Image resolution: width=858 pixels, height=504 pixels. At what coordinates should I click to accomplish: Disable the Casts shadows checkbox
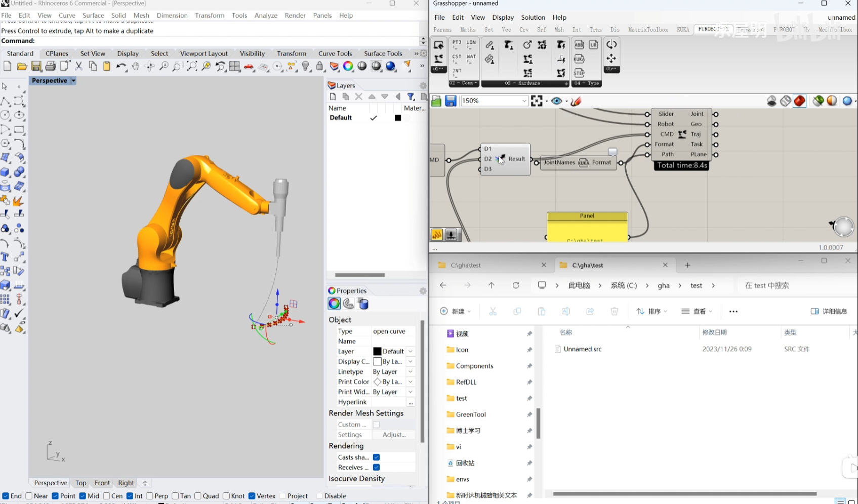(377, 457)
